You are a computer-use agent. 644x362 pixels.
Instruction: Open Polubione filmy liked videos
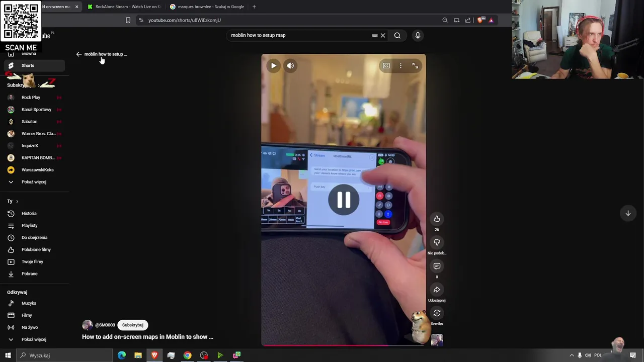(x=34, y=249)
